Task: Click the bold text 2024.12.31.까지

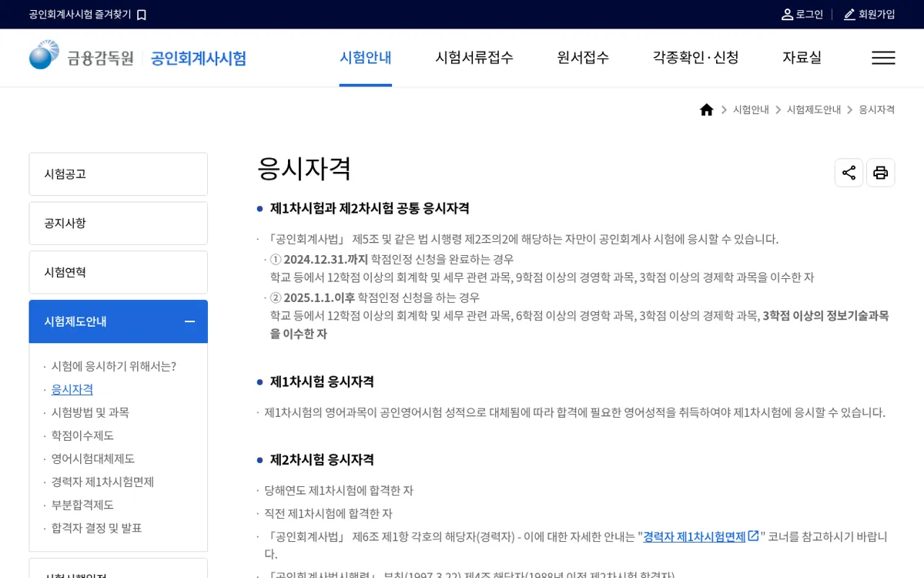Action: coord(326,259)
